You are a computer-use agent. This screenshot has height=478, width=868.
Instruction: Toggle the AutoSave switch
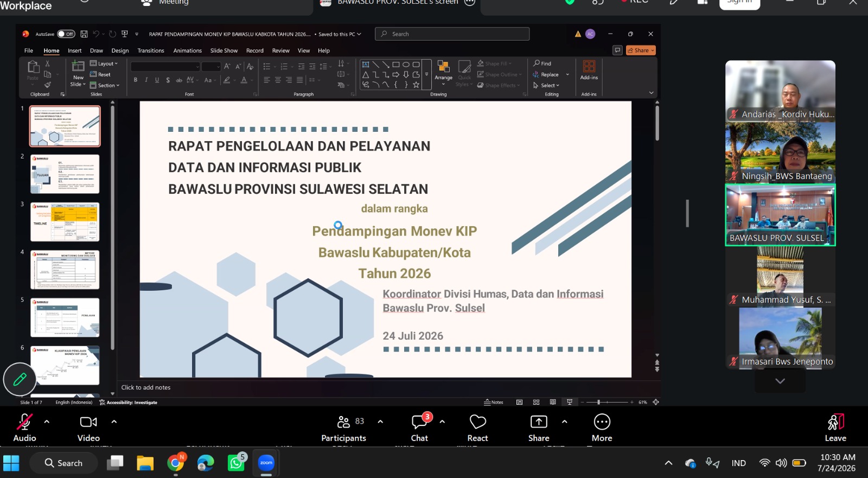(66, 34)
